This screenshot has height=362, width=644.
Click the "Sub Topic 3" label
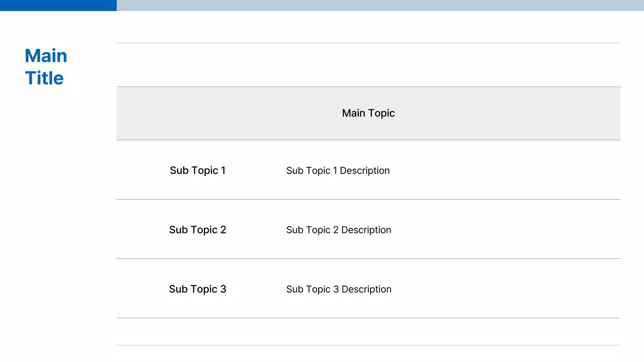198,289
